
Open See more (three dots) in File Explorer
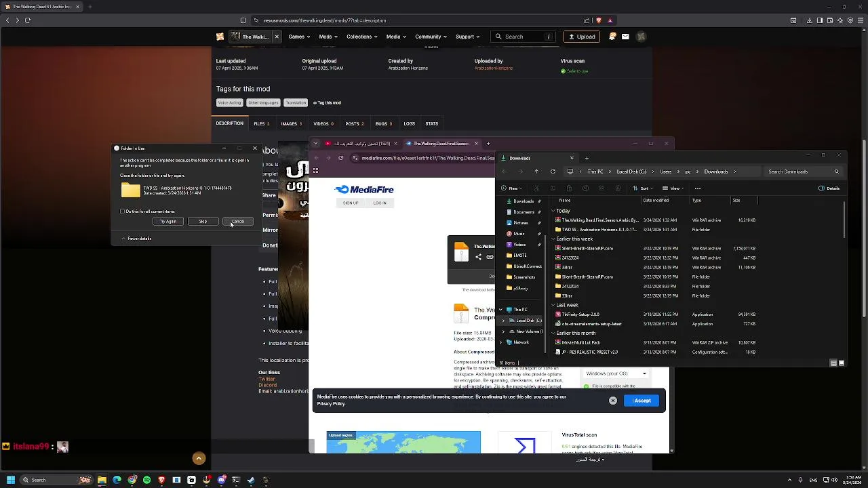[x=698, y=188]
